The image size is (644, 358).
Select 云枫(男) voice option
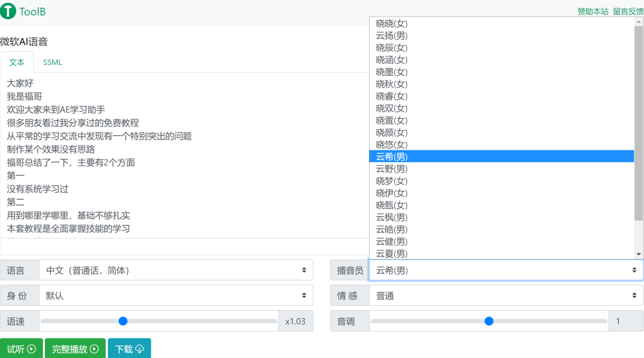tap(501, 217)
